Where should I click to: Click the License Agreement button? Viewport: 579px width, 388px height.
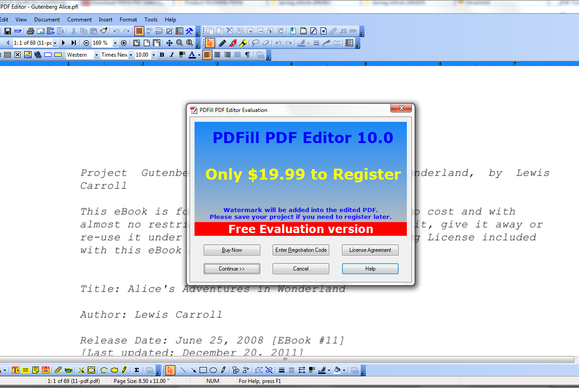point(370,250)
